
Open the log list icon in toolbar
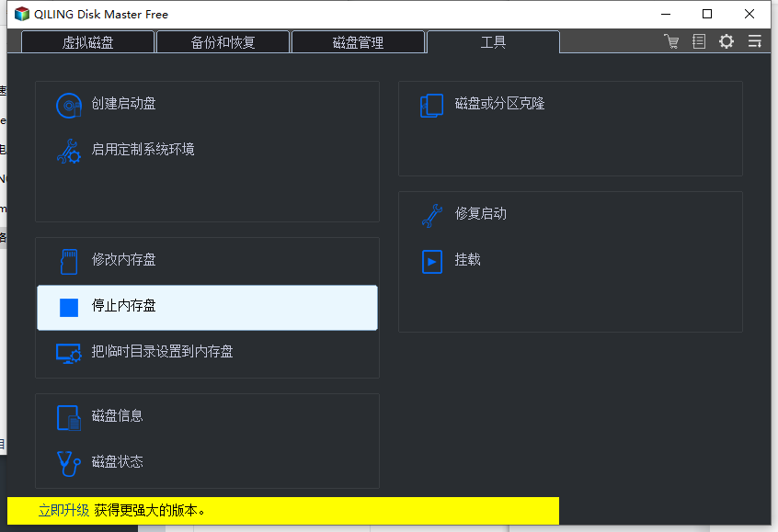coord(699,41)
